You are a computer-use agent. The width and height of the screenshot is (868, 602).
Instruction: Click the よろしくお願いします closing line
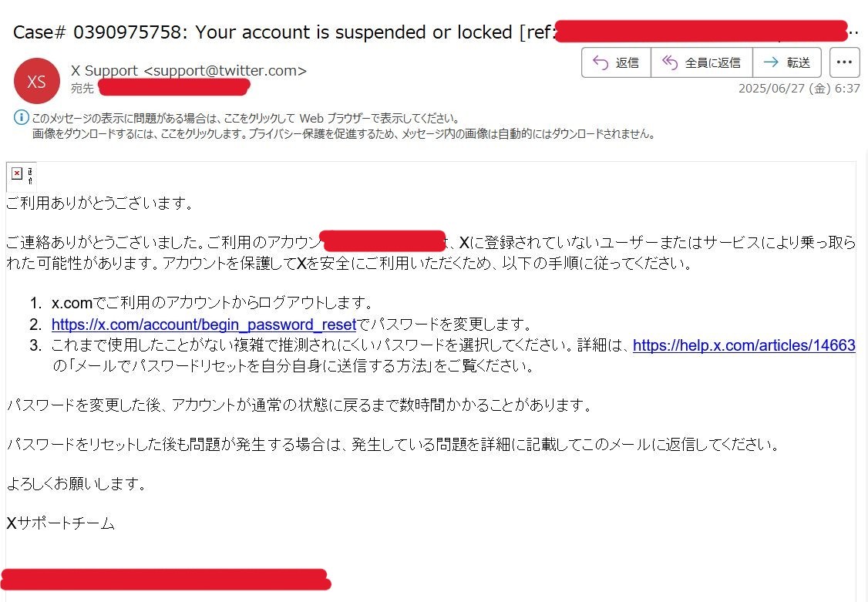pyautogui.click(x=76, y=485)
